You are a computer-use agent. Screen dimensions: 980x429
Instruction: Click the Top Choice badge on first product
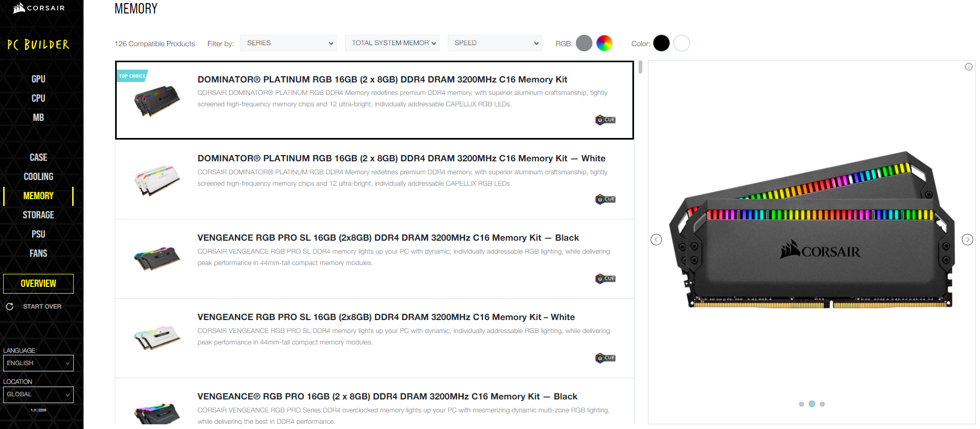132,76
